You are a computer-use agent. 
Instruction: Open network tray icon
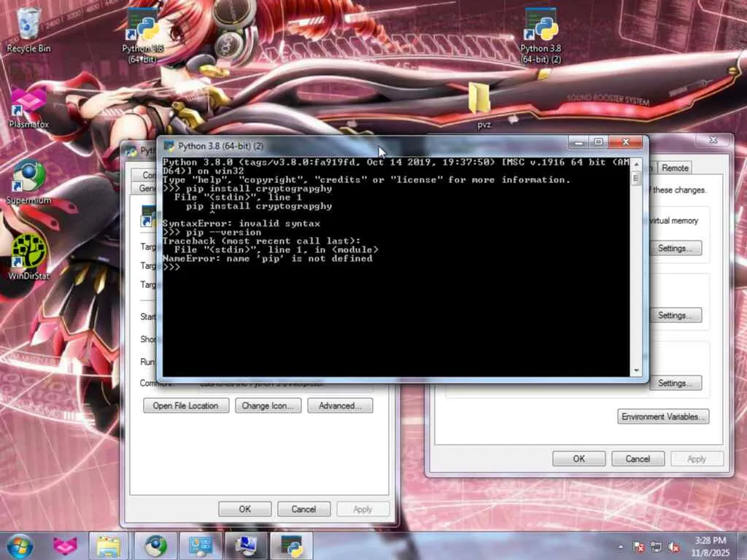click(657, 547)
